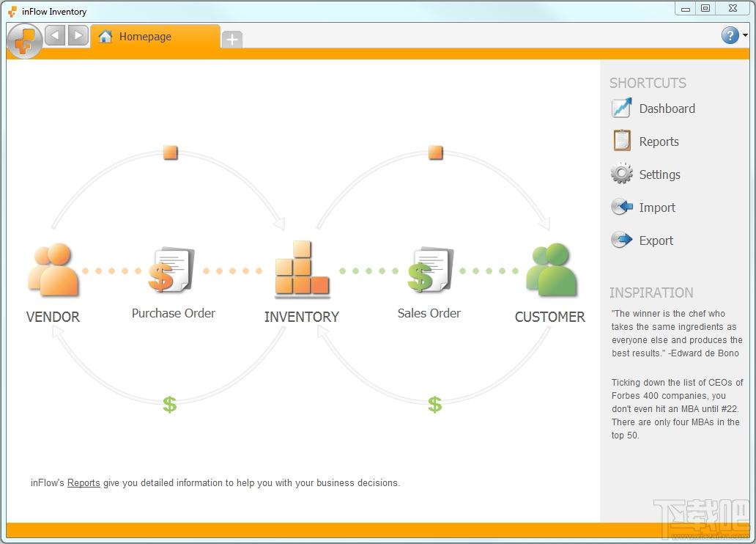756x544 pixels.
Task: Go forward with the right arrow button
Action: [x=78, y=36]
